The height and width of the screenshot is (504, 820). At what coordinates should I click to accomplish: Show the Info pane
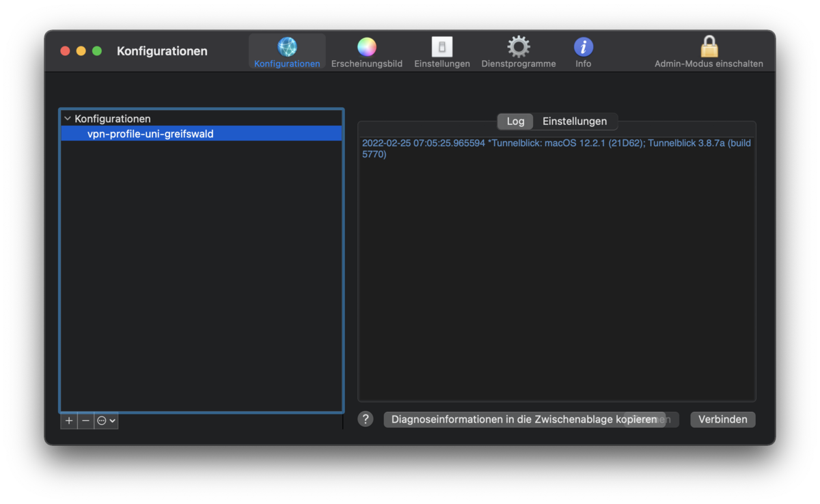[583, 47]
